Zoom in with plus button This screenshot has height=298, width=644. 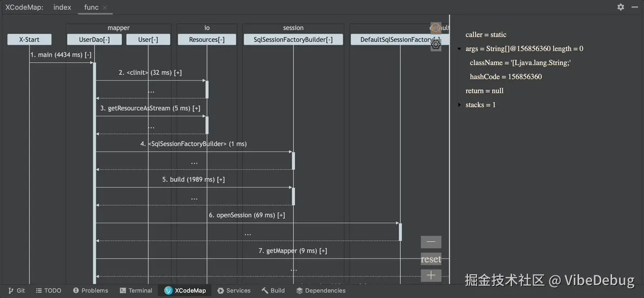(x=431, y=275)
